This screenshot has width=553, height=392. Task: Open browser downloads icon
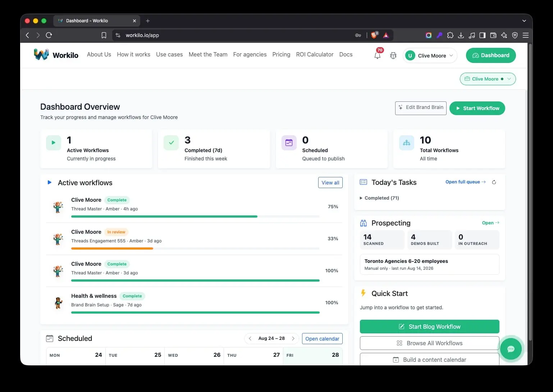(x=461, y=35)
